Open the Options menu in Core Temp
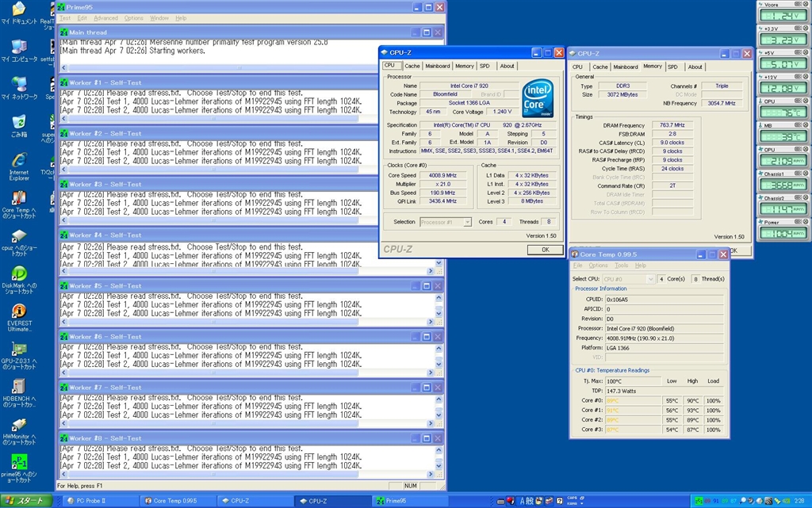This screenshot has width=812, height=508. click(x=598, y=265)
